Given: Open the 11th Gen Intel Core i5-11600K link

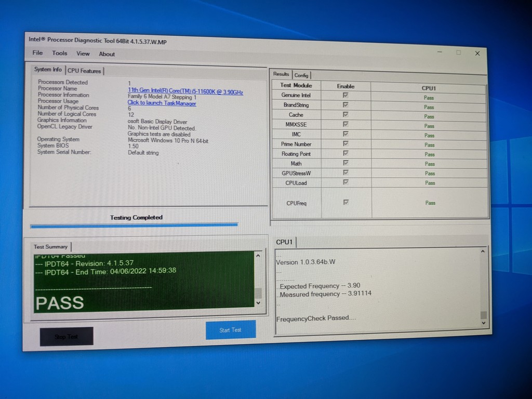Looking at the screenshot, I should coord(185,91).
